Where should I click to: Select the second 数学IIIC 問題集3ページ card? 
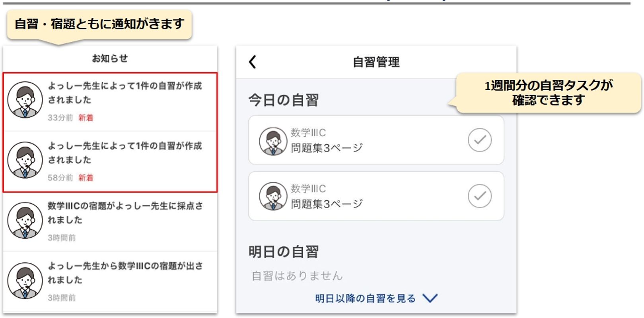point(376,196)
